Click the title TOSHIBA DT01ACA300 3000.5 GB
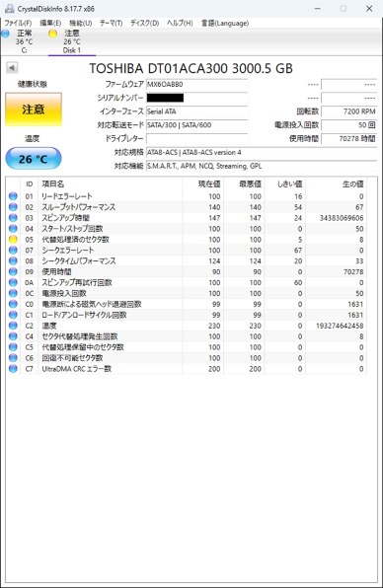 [191, 68]
